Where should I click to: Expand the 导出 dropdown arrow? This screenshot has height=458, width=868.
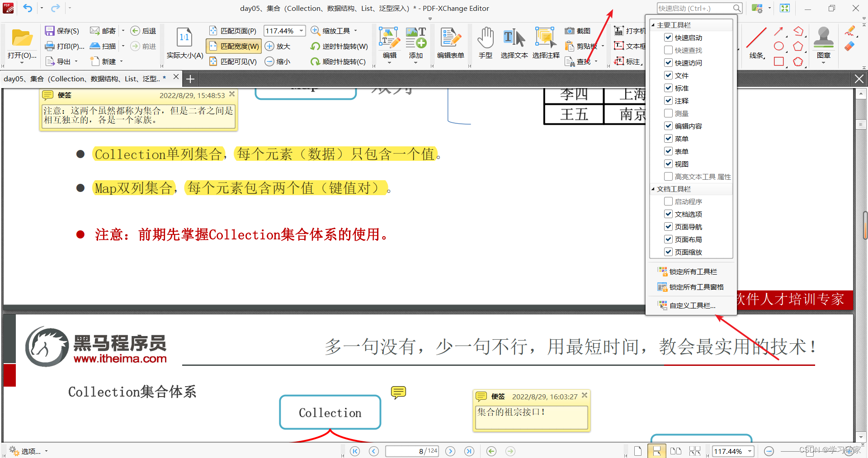pos(76,61)
